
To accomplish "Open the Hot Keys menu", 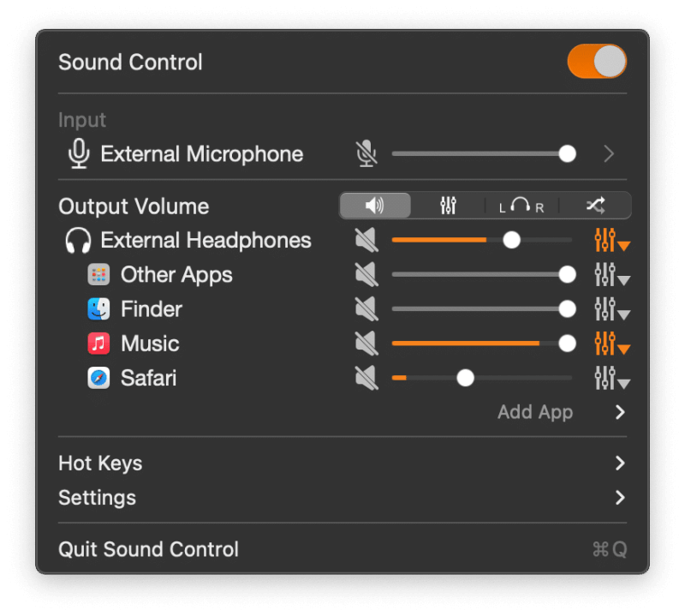I will (x=99, y=463).
